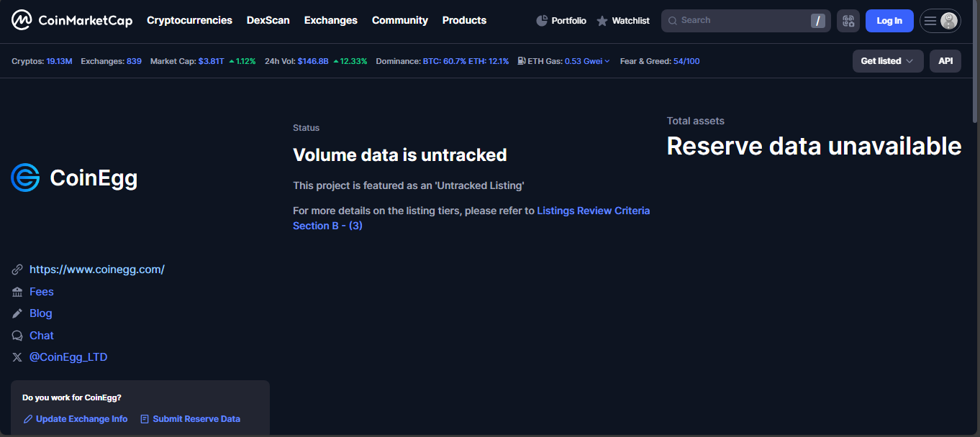This screenshot has height=437, width=980.
Task: Open the hamburger menu with profile avatar
Action: pos(940,21)
